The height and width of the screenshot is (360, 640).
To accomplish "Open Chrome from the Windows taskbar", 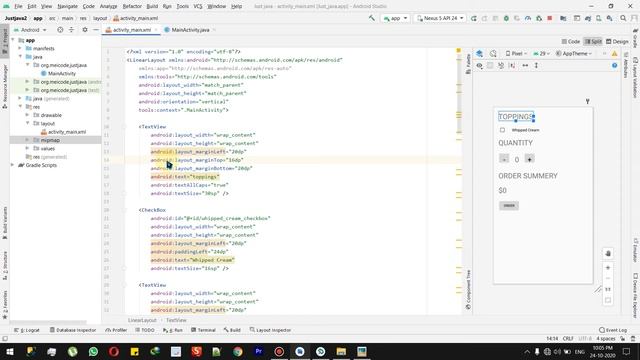I will (238, 351).
